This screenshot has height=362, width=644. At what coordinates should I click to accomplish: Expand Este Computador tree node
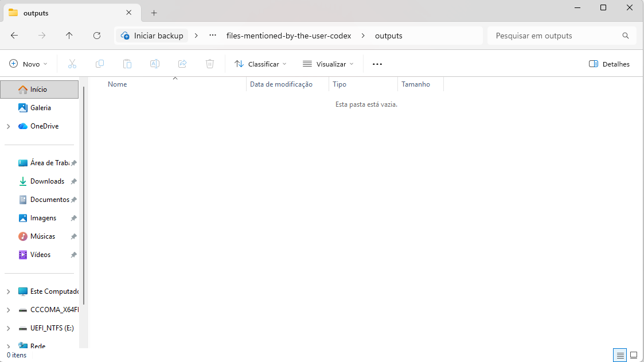[8, 292]
